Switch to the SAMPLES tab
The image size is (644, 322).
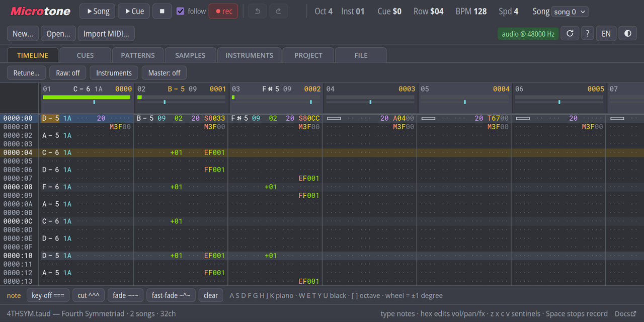(190, 55)
